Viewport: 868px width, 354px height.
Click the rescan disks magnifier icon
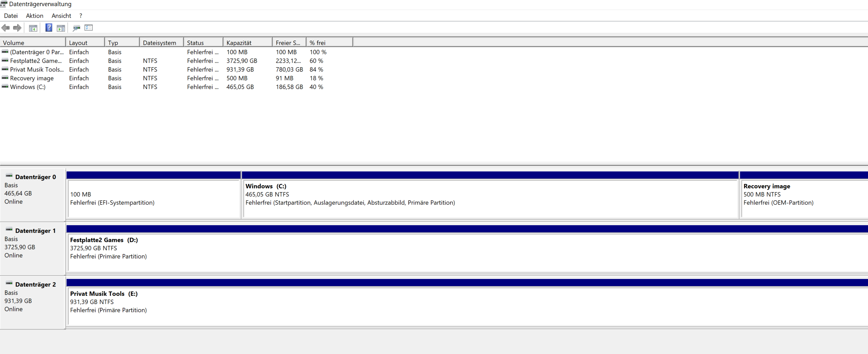(76, 28)
